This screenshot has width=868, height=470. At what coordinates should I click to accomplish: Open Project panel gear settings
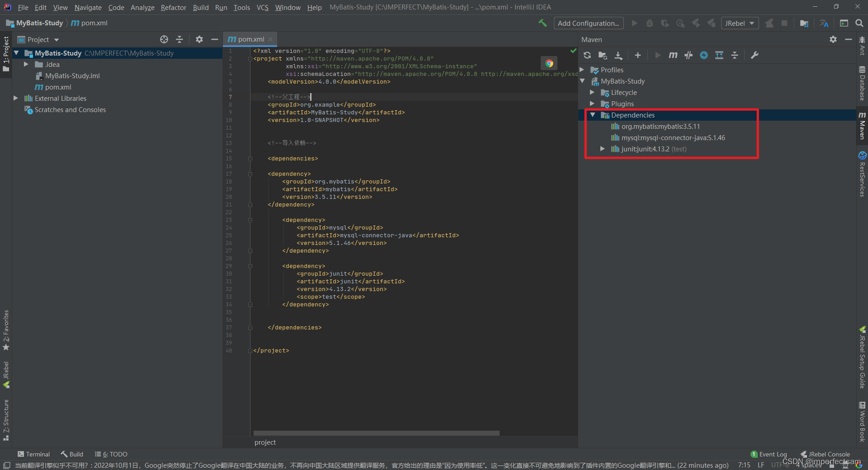(x=199, y=39)
